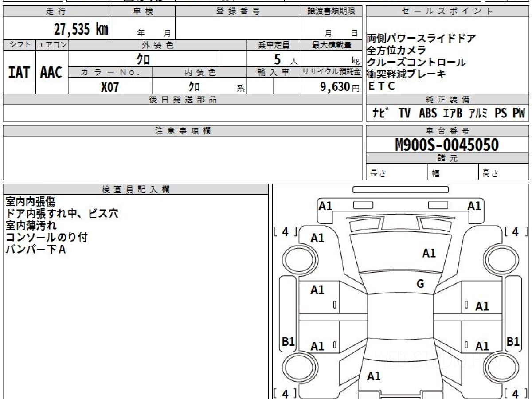Select the 車台番号 heading

pyautogui.click(x=448, y=131)
